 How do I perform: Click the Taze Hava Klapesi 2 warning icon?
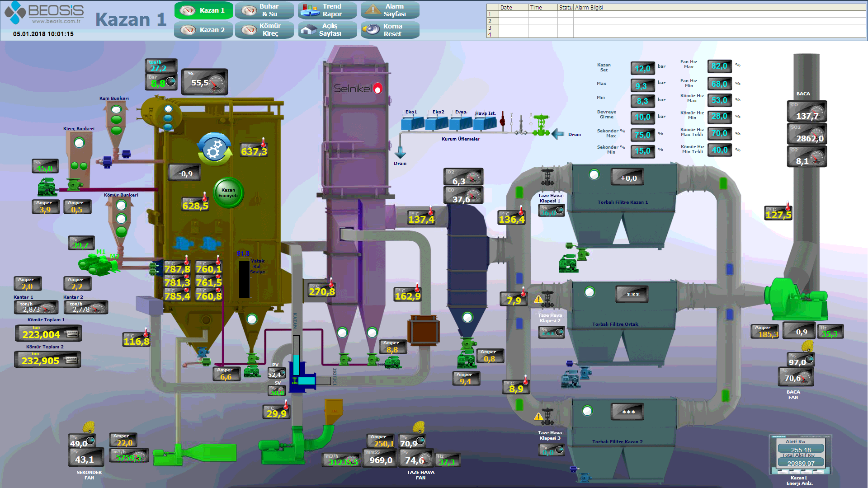538,299
